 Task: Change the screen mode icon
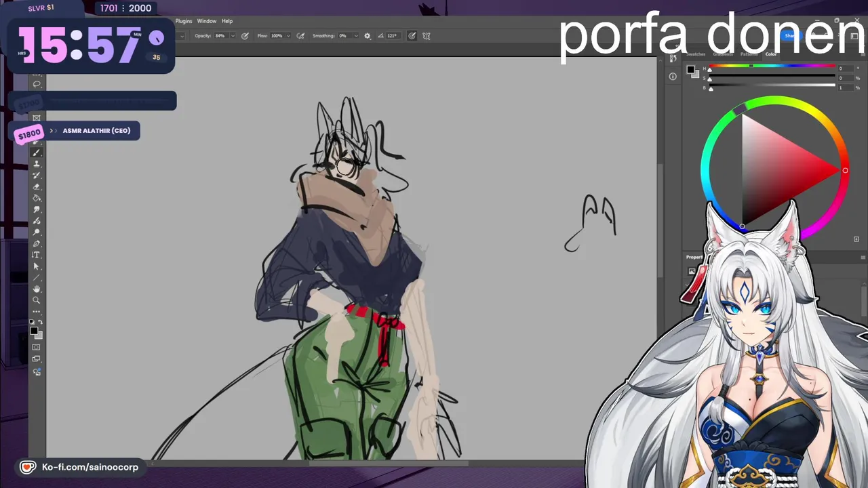click(x=37, y=359)
